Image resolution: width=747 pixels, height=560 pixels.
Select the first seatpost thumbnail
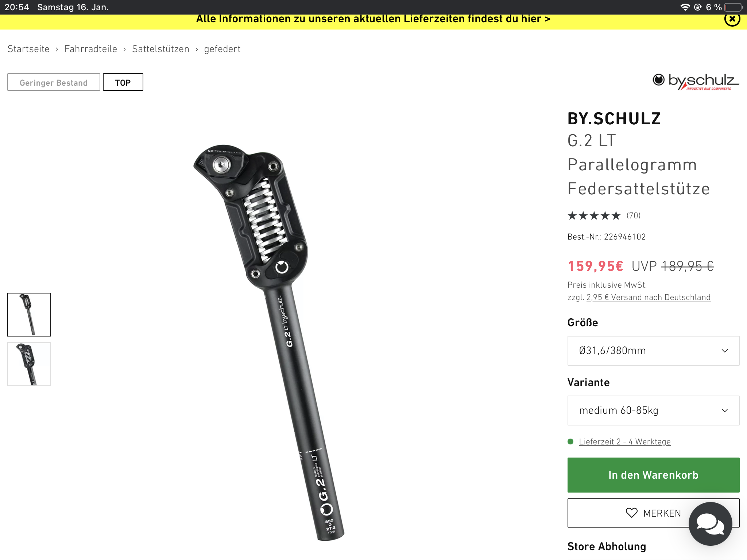click(x=29, y=315)
